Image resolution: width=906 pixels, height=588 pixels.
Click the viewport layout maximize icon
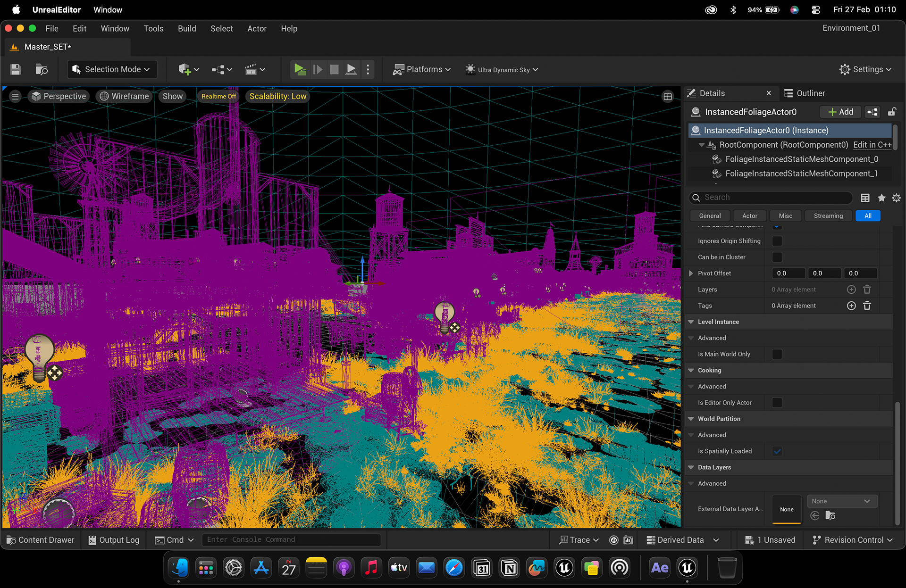tap(668, 97)
